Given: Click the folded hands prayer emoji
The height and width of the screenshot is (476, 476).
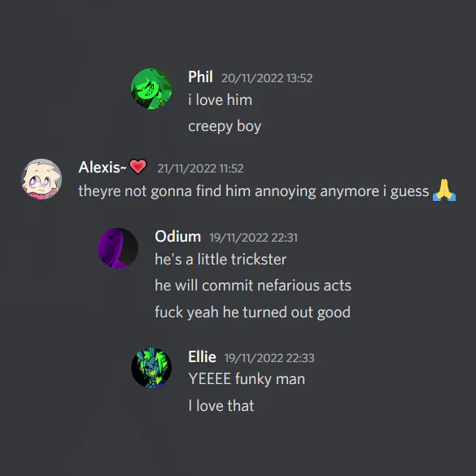Looking at the screenshot, I should tap(443, 190).
